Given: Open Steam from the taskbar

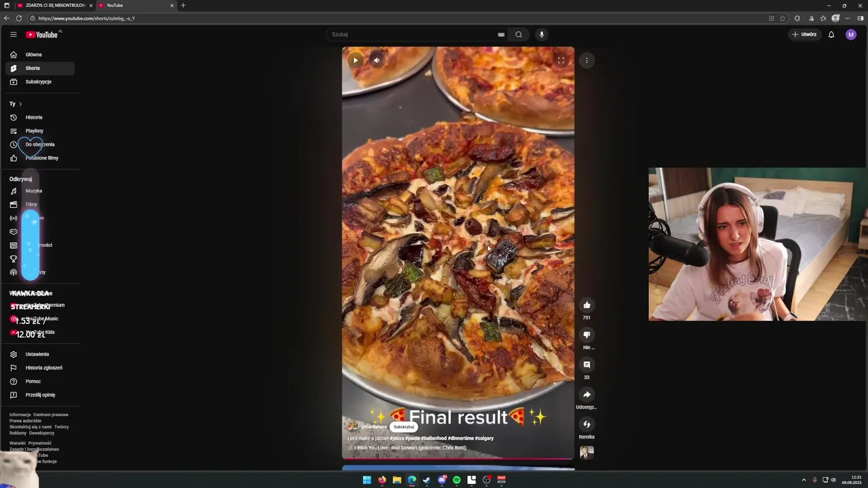Looking at the screenshot, I should point(427,480).
